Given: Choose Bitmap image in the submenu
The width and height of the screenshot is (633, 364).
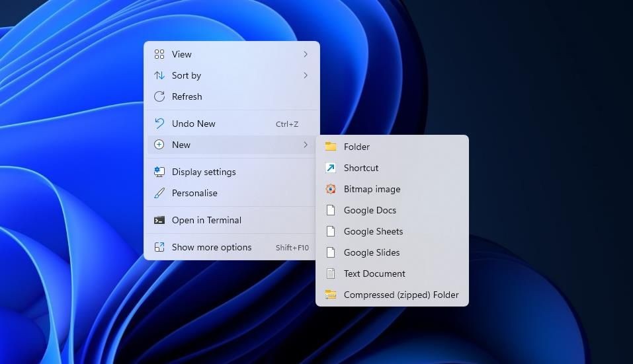Looking at the screenshot, I should tap(392, 189).
